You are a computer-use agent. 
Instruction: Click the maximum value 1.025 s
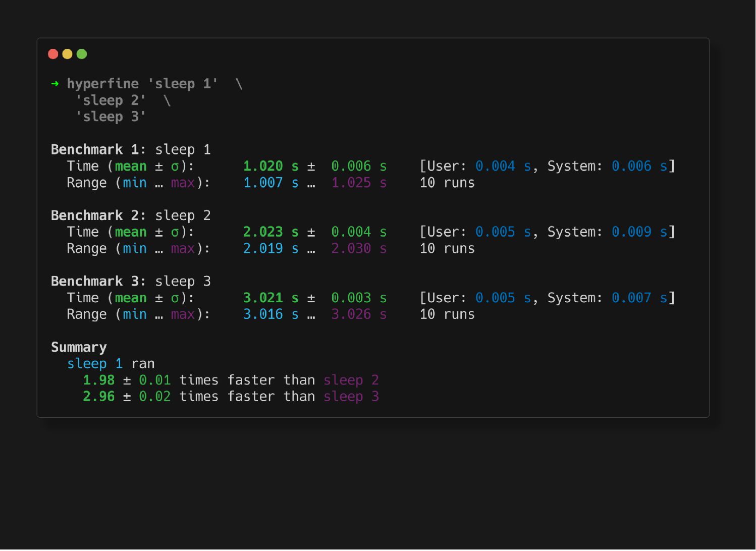pos(359,183)
